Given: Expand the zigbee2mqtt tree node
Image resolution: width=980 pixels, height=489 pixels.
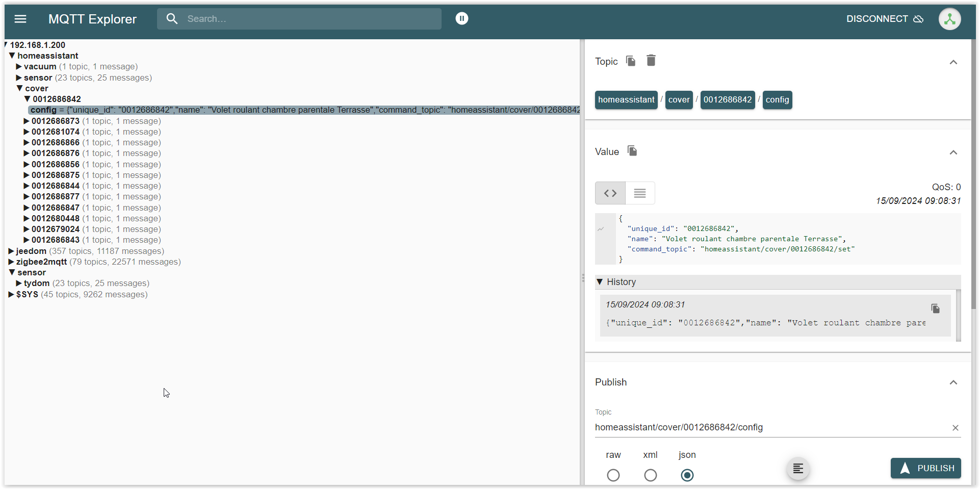Looking at the screenshot, I should coord(11,262).
